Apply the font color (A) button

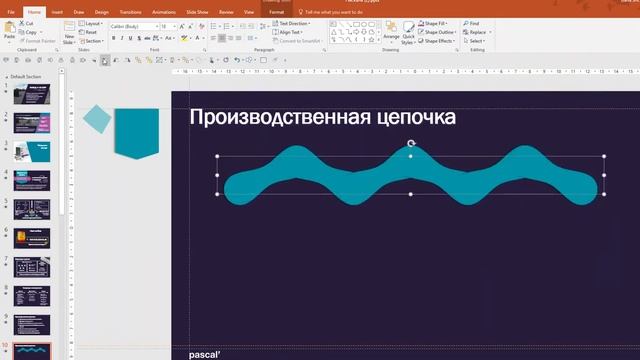[197, 38]
